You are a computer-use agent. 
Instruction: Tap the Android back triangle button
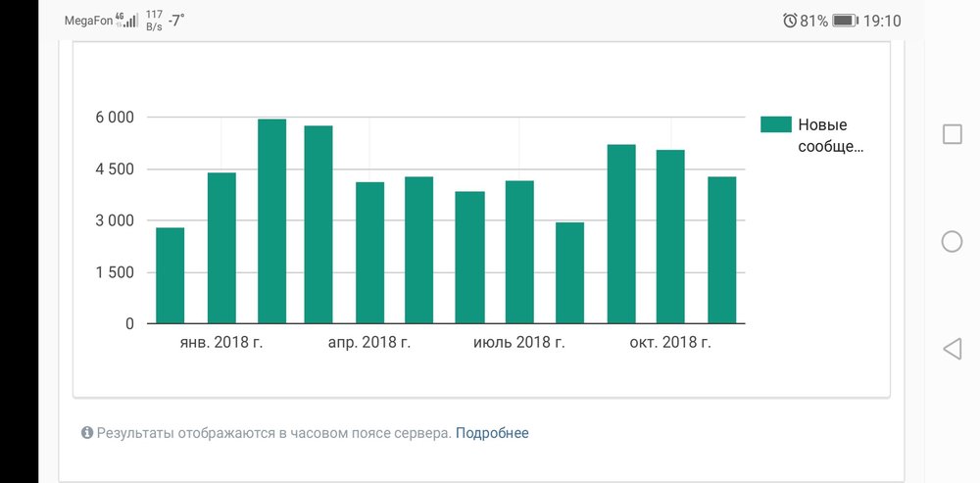coord(952,349)
